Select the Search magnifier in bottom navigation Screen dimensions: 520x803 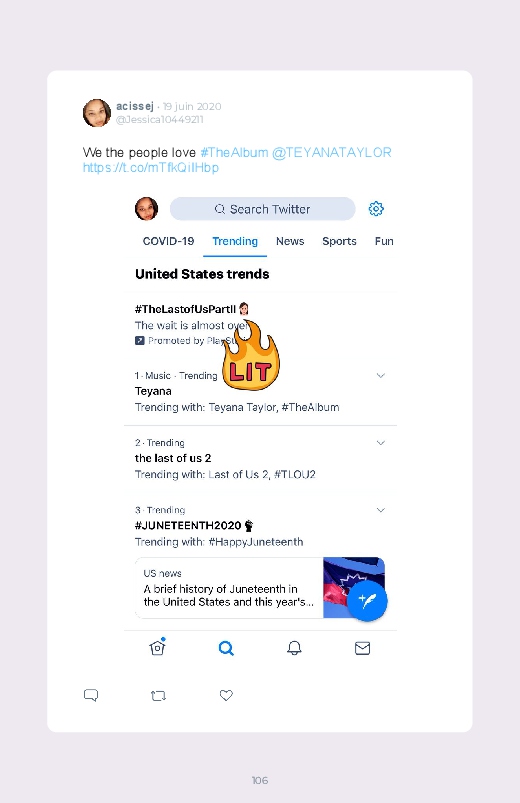pos(226,648)
